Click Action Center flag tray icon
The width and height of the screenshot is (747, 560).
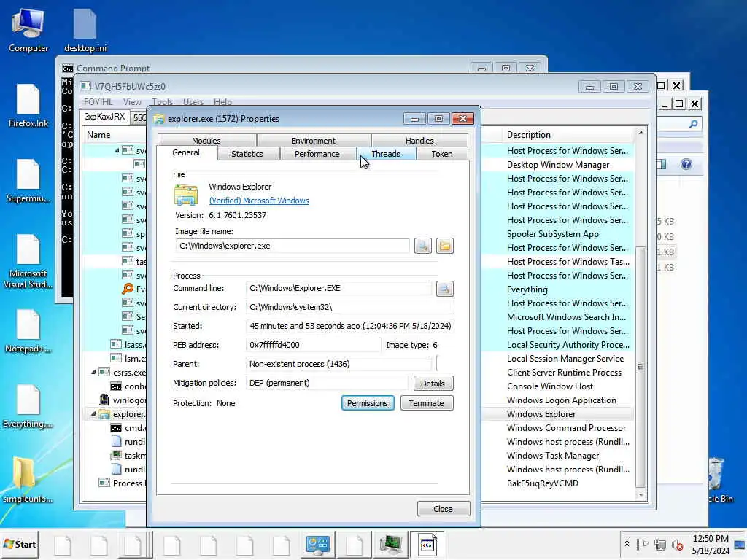tap(643, 544)
